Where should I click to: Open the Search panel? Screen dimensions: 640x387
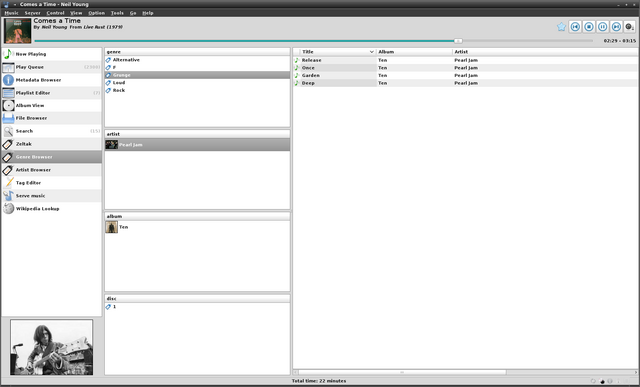[x=51, y=131]
